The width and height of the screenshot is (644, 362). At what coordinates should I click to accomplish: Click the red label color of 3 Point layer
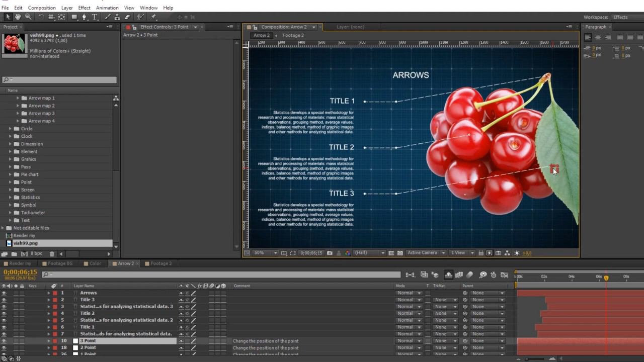tap(55, 341)
